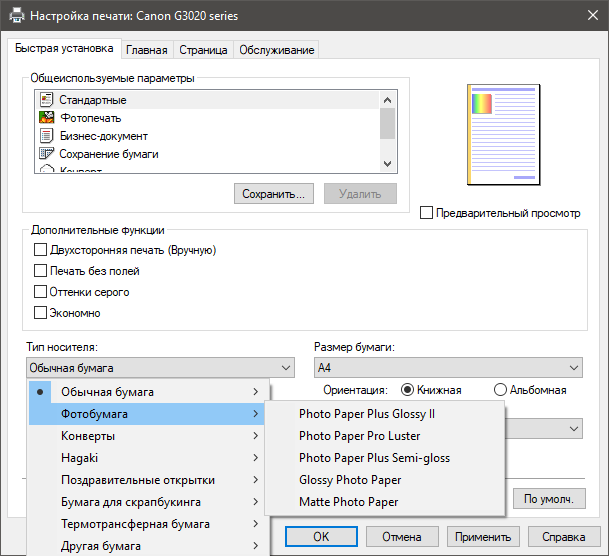The height and width of the screenshot is (556, 609).
Task: Choose Glossy Photo Paper
Action: click(x=385, y=480)
